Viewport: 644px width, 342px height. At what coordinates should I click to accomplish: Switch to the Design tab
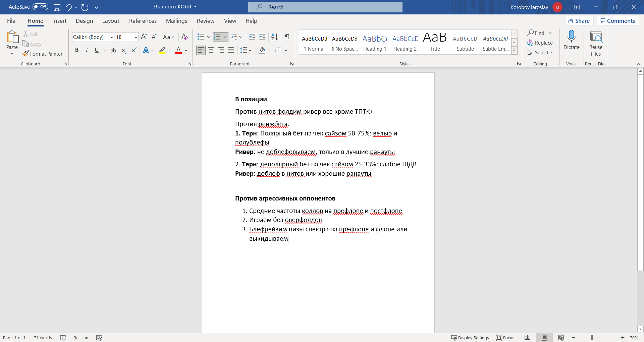(85, 21)
